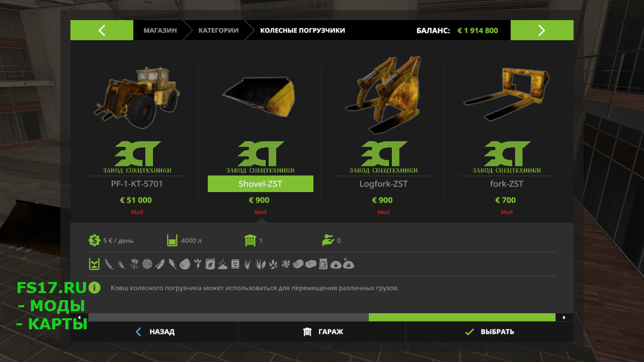Image resolution: width=644 pixels, height=362 pixels.
Task: Click the daily upkeep cost gear icon
Action: pos(94,240)
